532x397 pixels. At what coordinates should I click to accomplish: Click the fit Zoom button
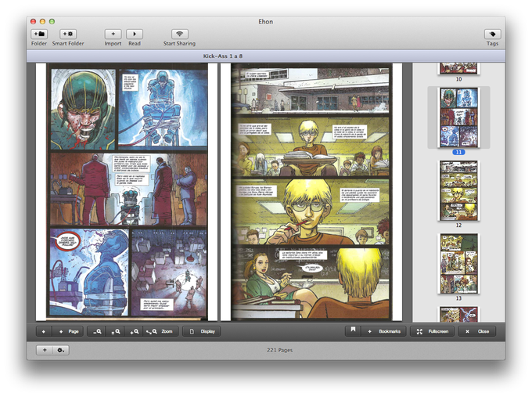(160, 331)
